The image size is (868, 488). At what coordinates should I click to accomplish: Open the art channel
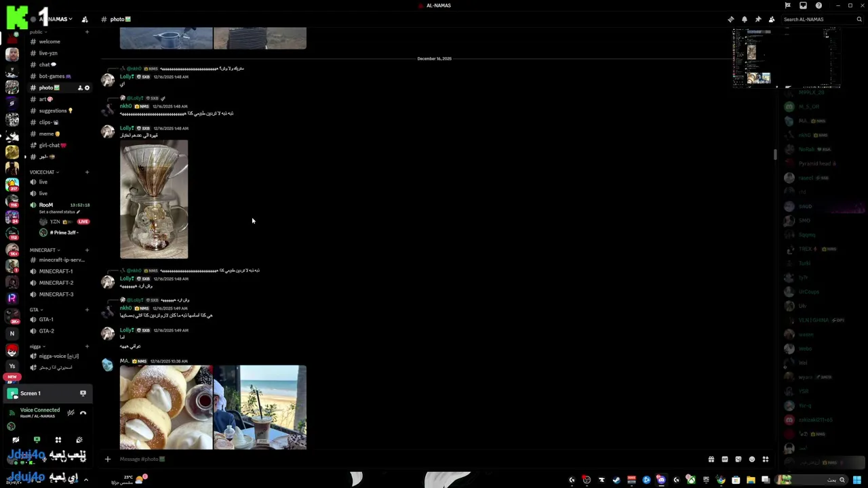(x=58, y=99)
